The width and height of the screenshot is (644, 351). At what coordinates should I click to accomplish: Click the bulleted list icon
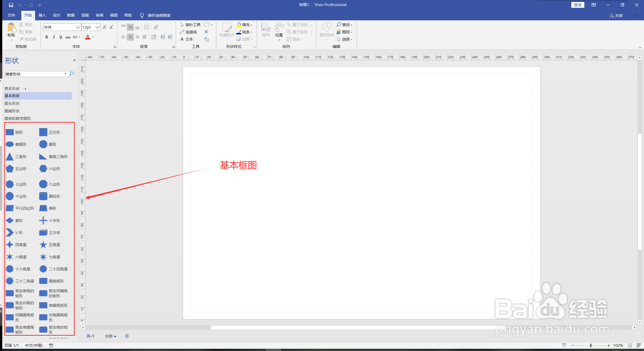tap(147, 27)
